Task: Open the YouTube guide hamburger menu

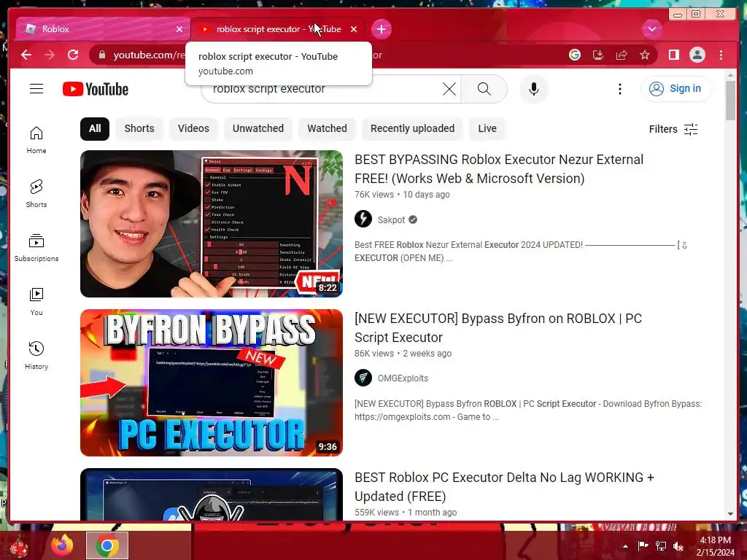Action: (x=36, y=89)
